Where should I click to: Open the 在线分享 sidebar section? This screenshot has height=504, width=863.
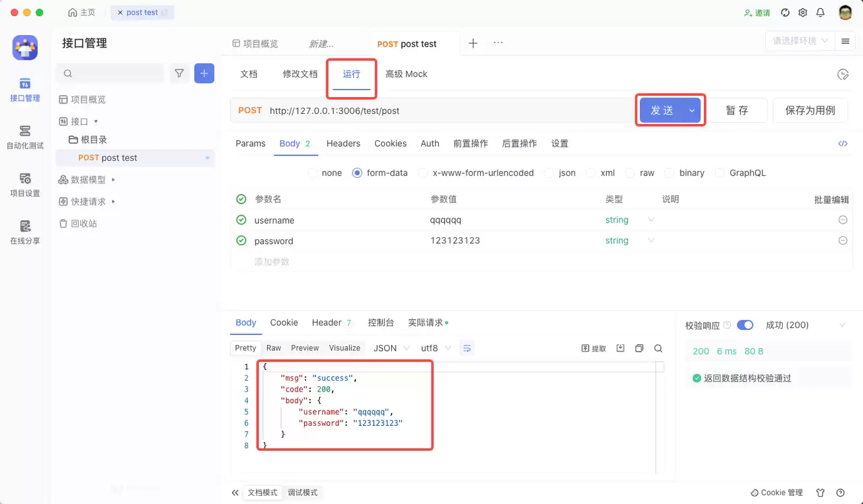point(25,232)
